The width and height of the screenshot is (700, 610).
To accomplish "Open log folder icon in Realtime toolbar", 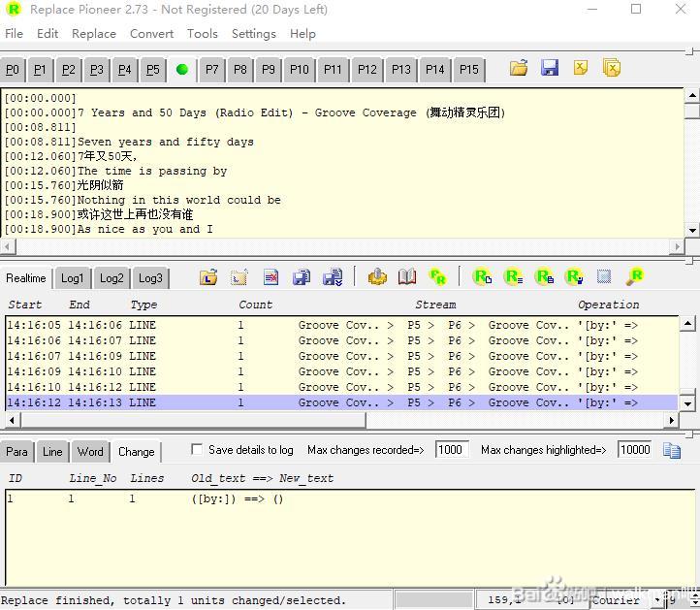I will tap(208, 277).
